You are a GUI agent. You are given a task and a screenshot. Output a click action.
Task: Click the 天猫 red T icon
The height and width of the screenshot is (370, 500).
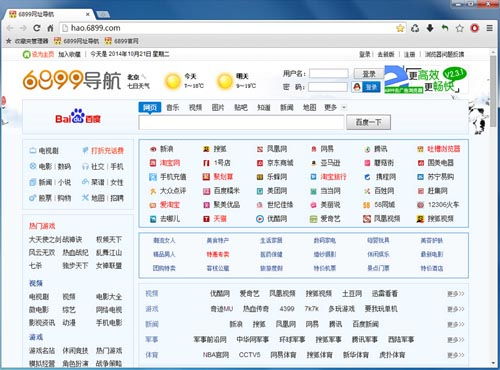point(206,219)
